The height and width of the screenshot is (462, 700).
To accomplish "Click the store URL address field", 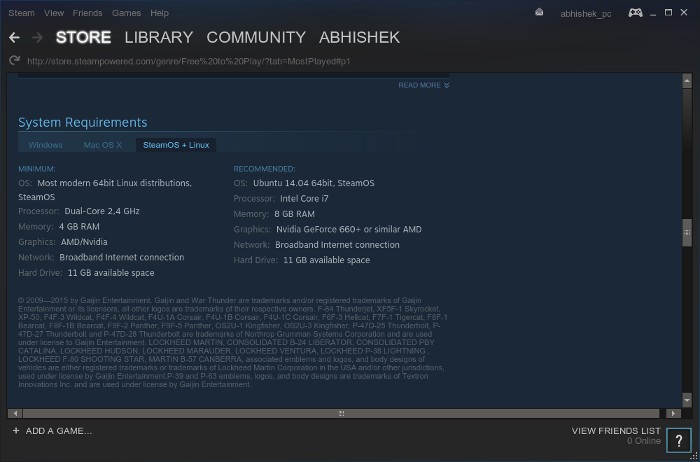I will (x=189, y=61).
